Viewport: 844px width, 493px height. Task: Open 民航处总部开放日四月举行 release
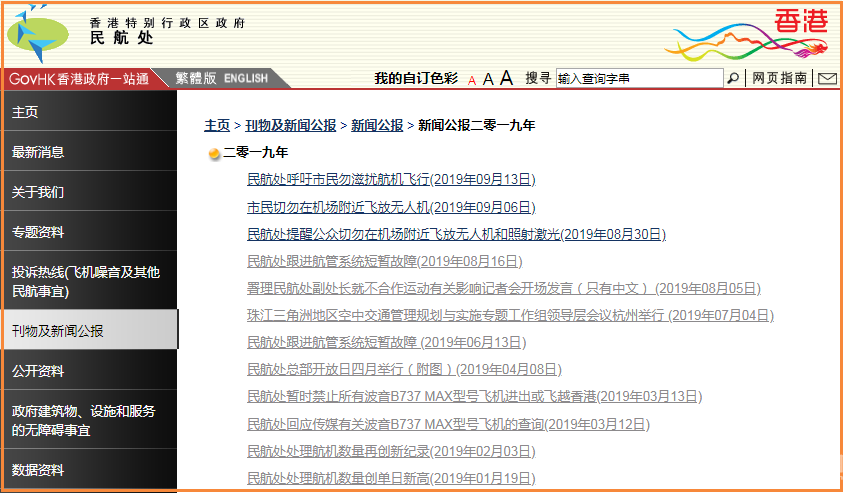click(404, 369)
